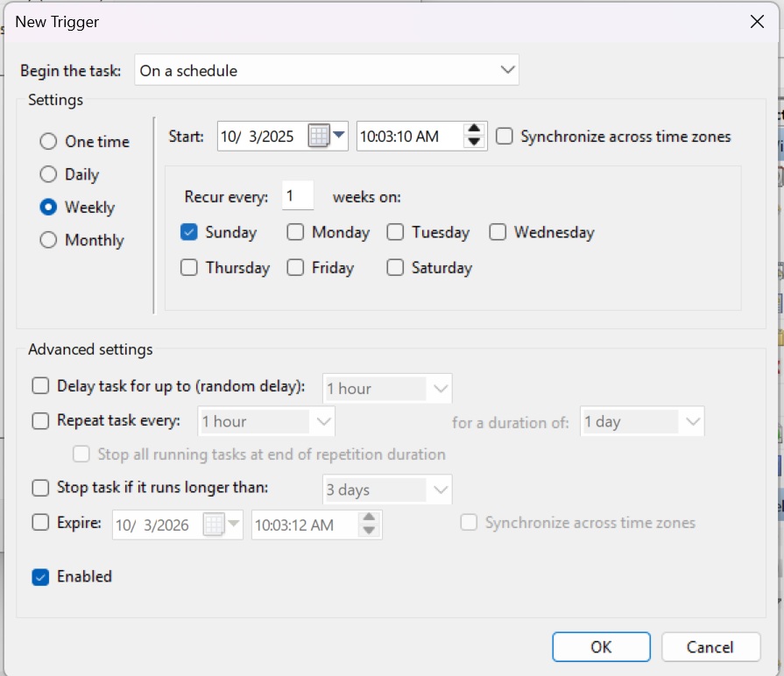Uncheck the Sunday checkbox
This screenshot has width=784, height=676.
point(188,232)
